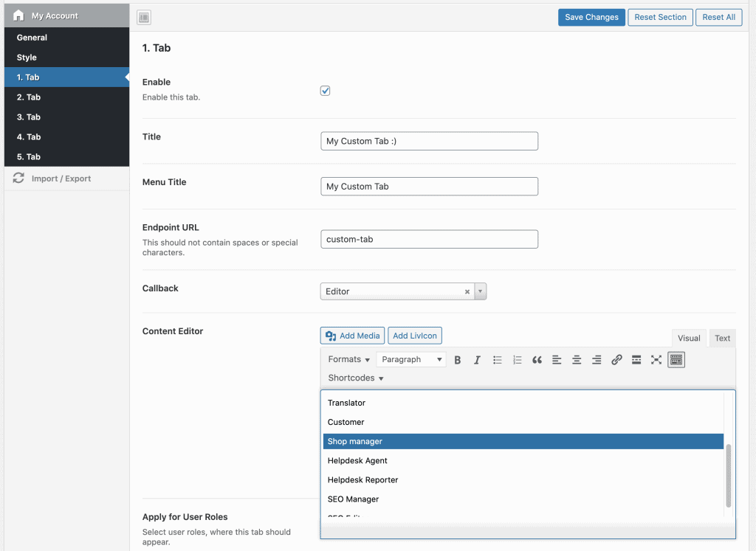Open Style settings section
Screen dimensions: 756x551
67,58
